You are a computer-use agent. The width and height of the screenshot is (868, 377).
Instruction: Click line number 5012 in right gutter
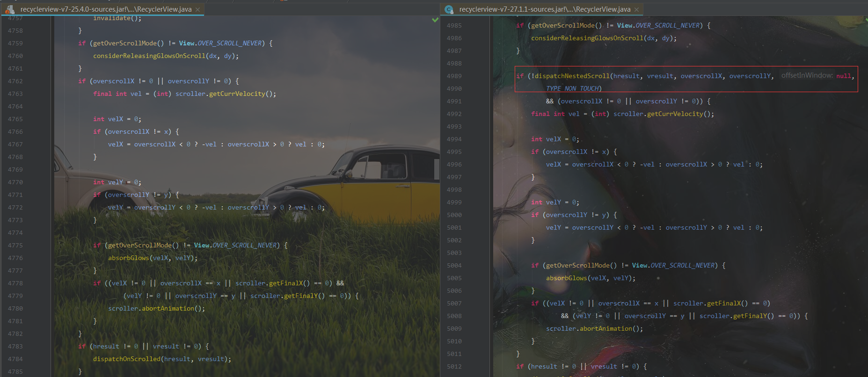(454, 366)
